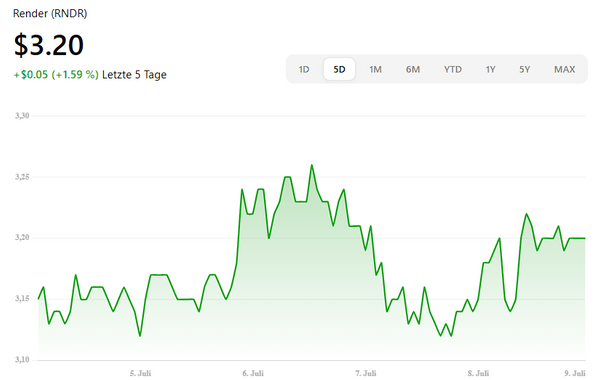Click the 6. Juli x-axis label

click(x=253, y=373)
